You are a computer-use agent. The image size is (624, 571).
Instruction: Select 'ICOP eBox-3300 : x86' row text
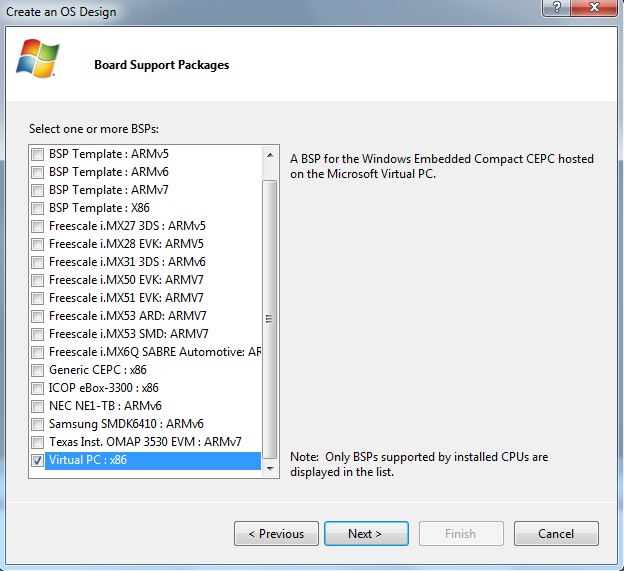pyautogui.click(x=104, y=388)
